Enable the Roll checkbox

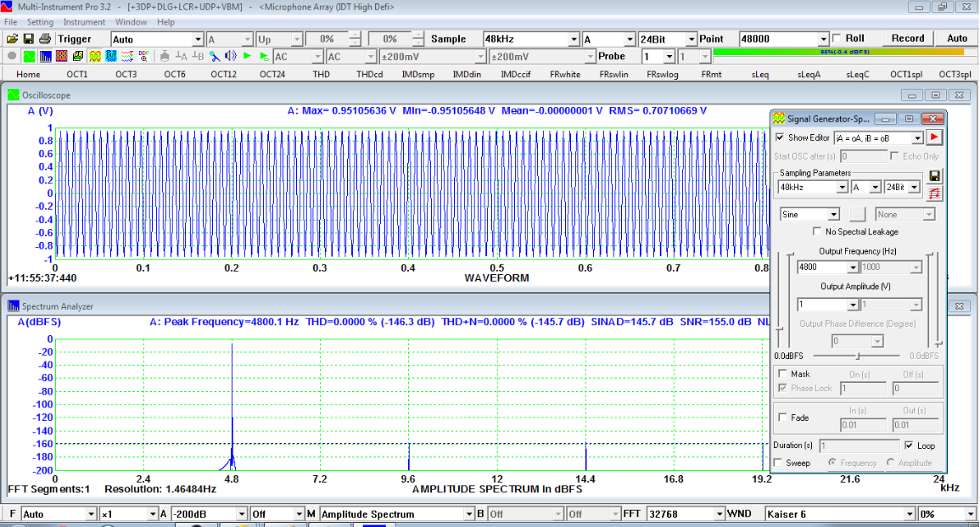pyautogui.click(x=837, y=38)
